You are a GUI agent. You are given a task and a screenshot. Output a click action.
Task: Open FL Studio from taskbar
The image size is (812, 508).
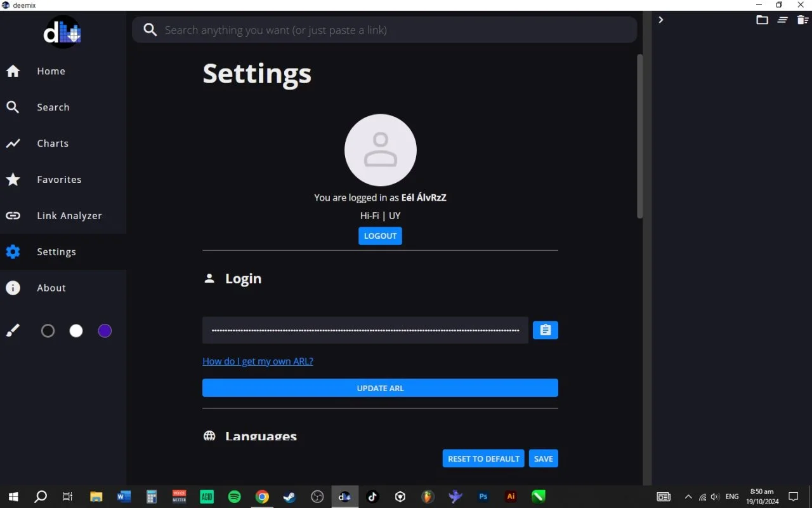click(428, 497)
